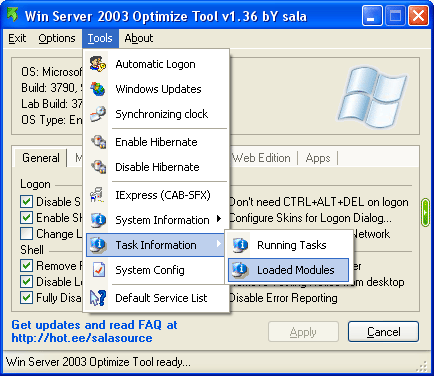Close the Tools menu from the menu bar

click(100, 38)
